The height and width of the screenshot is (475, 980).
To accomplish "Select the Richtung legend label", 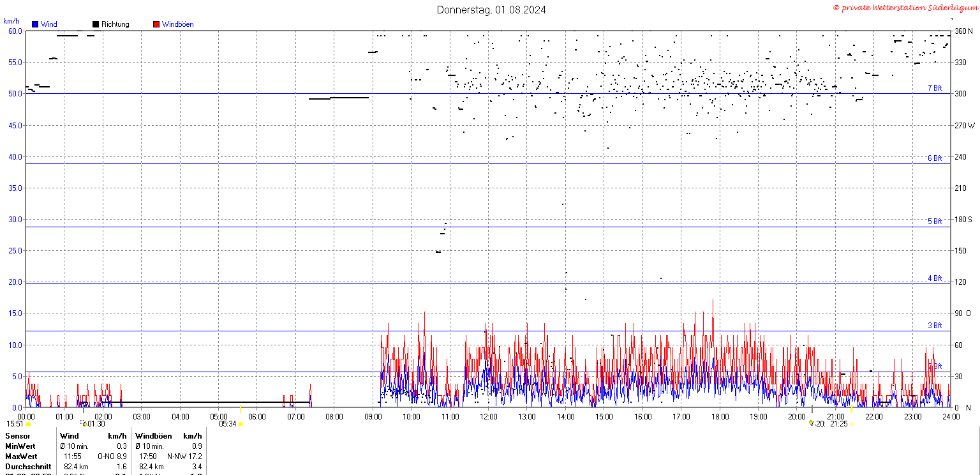I will click(115, 24).
